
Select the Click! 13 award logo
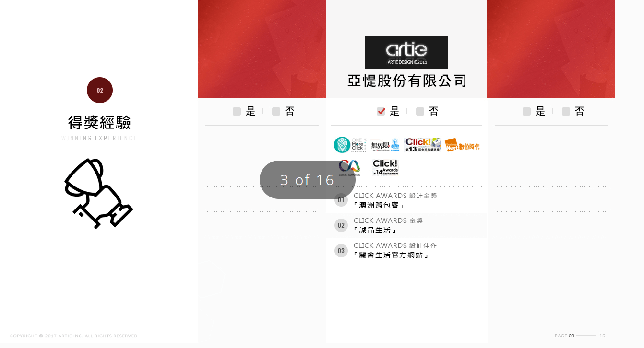[x=422, y=144]
